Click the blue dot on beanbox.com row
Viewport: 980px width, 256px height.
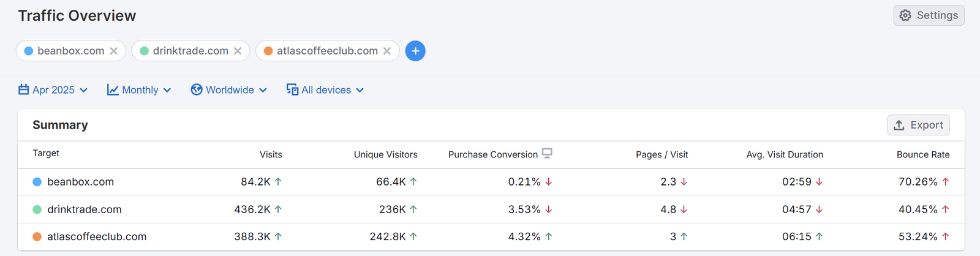pyautogui.click(x=37, y=182)
